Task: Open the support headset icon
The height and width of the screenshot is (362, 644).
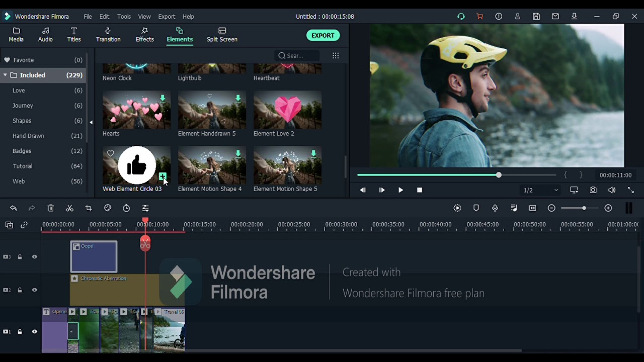Action: pos(461,17)
